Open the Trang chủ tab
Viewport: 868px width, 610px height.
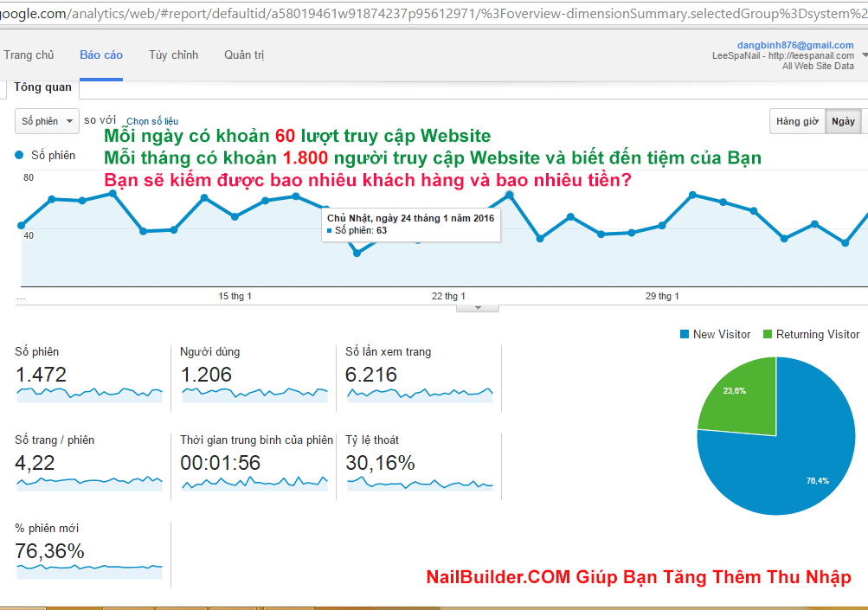(x=29, y=55)
